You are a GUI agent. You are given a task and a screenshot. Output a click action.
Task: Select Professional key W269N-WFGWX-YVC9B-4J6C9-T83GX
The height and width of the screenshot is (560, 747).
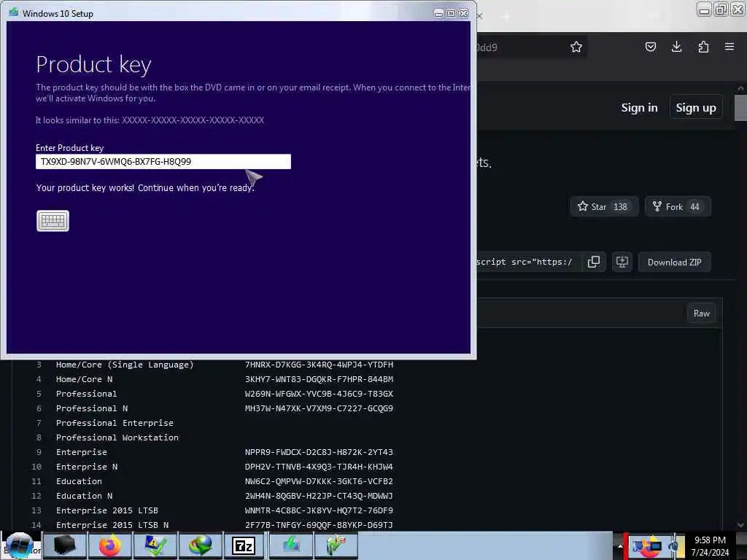320,394
